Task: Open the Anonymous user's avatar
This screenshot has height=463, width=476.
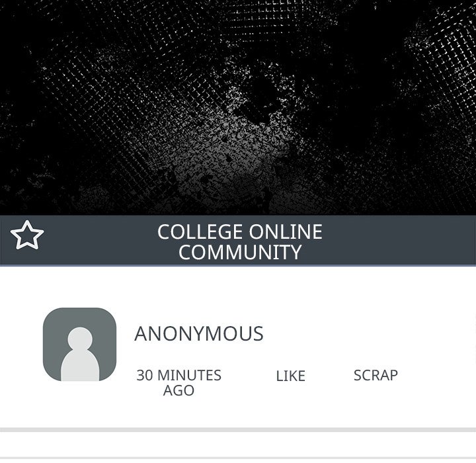Action: point(79,344)
